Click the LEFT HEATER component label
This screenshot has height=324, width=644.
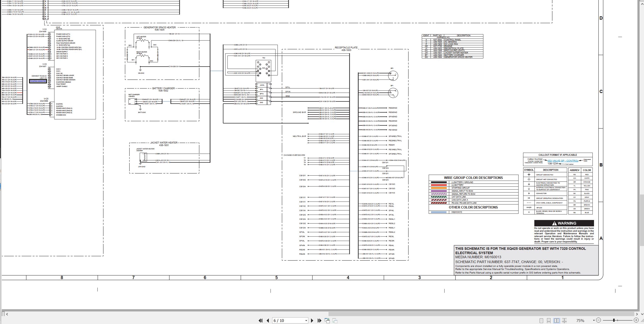point(141,37)
